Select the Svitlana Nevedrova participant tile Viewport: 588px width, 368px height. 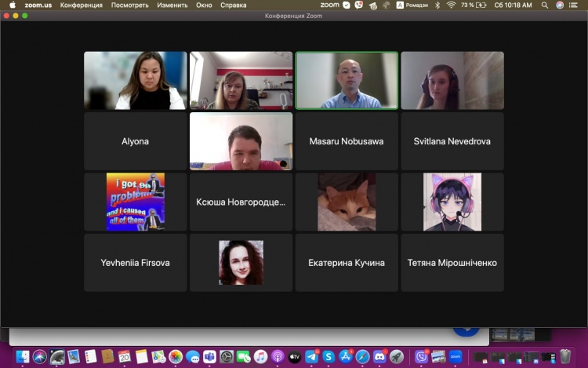point(452,141)
